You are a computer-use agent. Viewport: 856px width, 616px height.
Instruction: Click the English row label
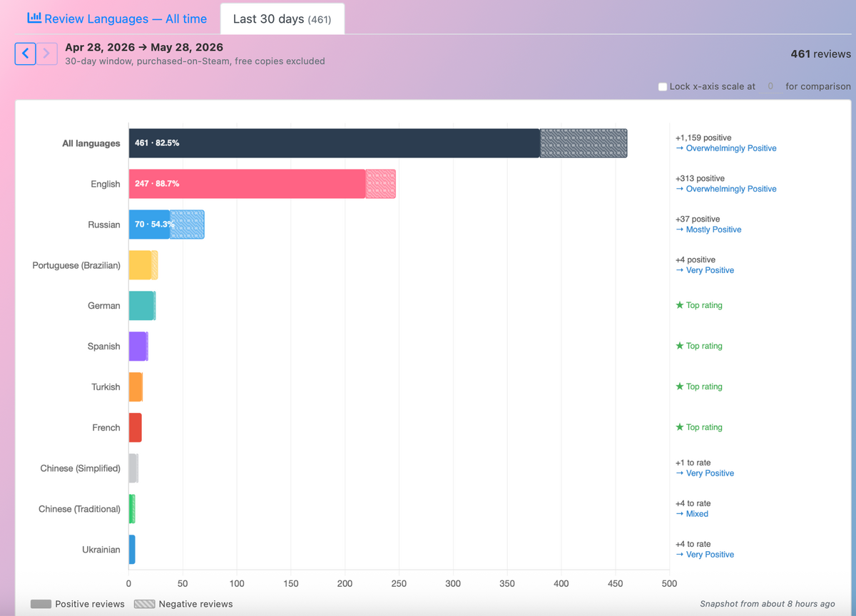point(106,184)
